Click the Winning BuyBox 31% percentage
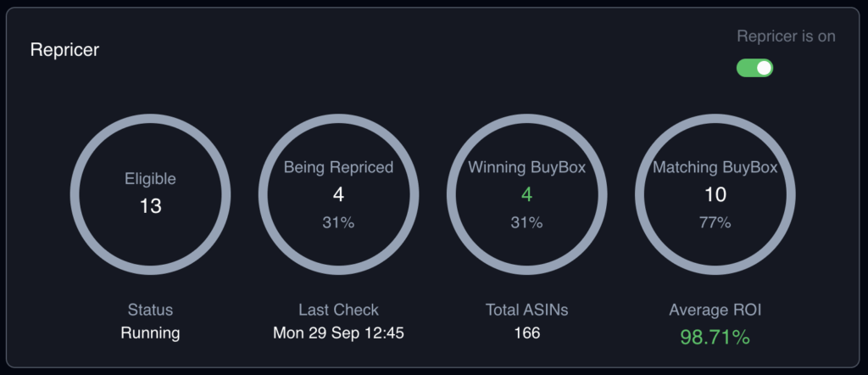The height and width of the screenshot is (375, 868). click(526, 223)
